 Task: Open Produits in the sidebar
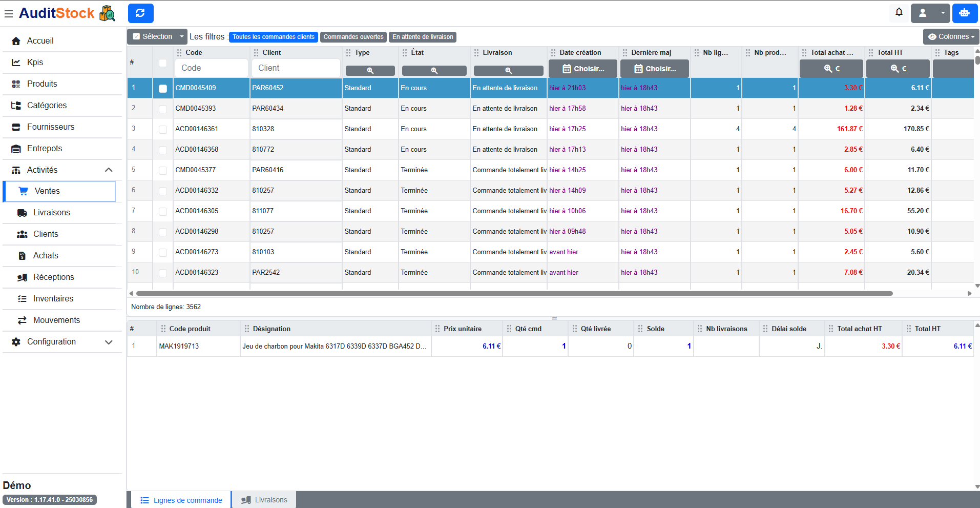coord(42,84)
